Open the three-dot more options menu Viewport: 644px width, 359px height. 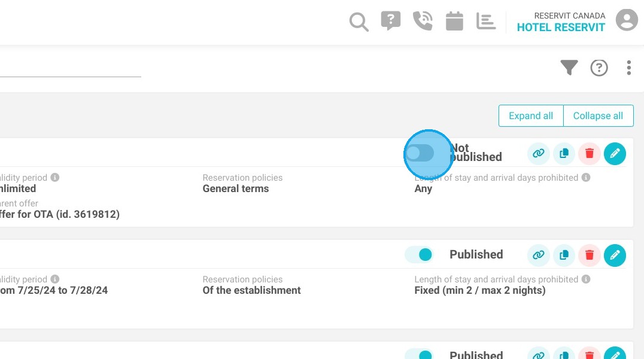629,68
